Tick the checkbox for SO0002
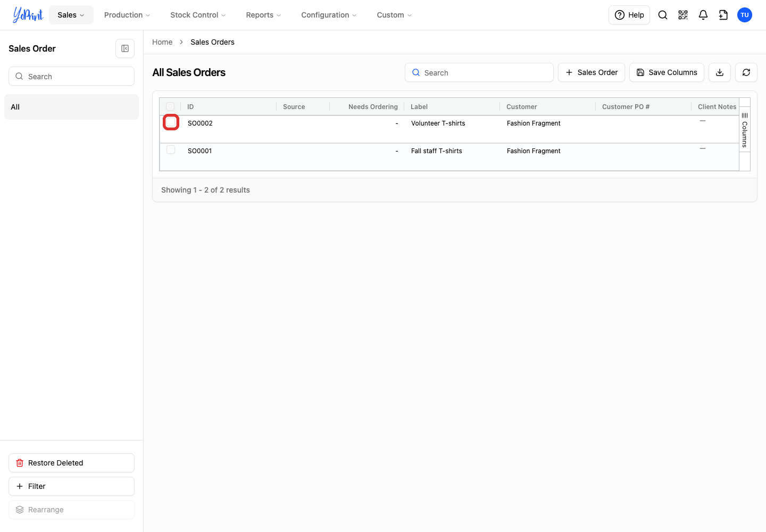 171,122
